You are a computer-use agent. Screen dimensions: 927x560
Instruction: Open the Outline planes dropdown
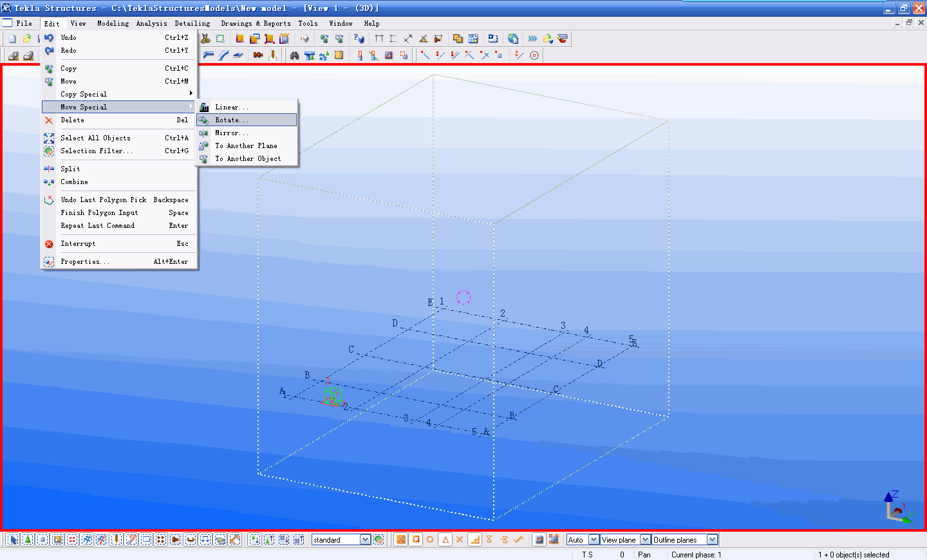click(x=711, y=539)
